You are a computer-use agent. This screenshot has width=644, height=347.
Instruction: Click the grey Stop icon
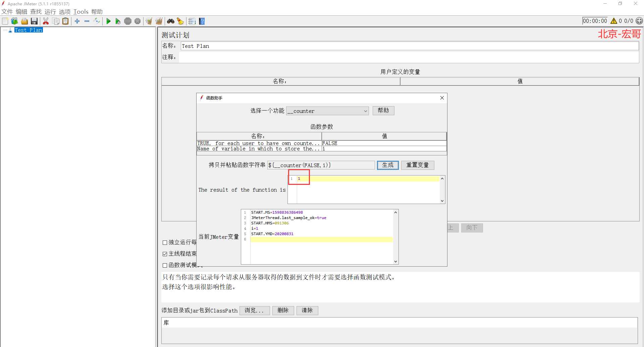point(128,21)
